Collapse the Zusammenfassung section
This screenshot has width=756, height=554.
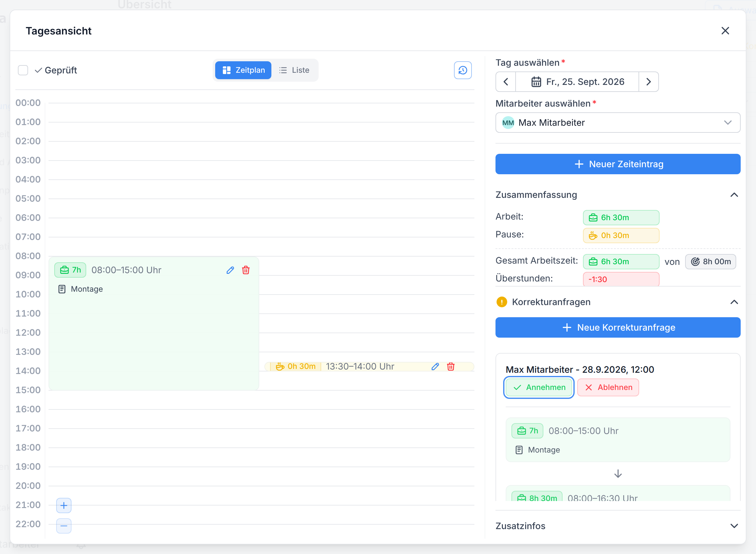734,195
